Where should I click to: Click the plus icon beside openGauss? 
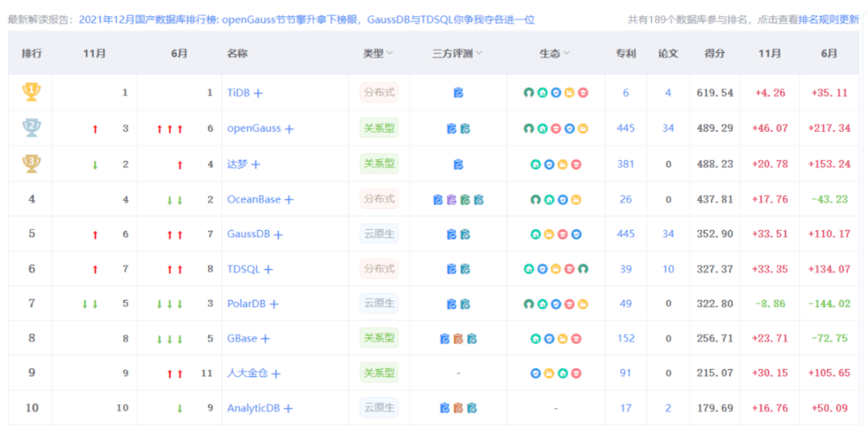289,129
